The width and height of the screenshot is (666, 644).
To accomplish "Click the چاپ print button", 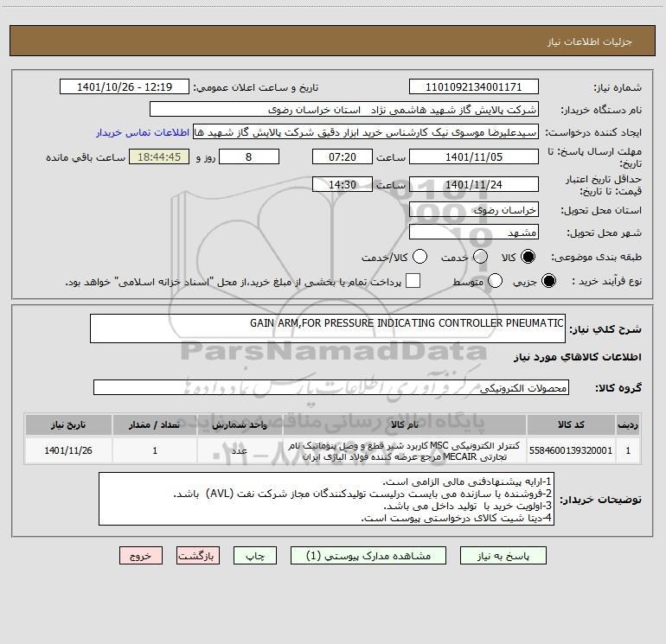I will (x=255, y=556).
